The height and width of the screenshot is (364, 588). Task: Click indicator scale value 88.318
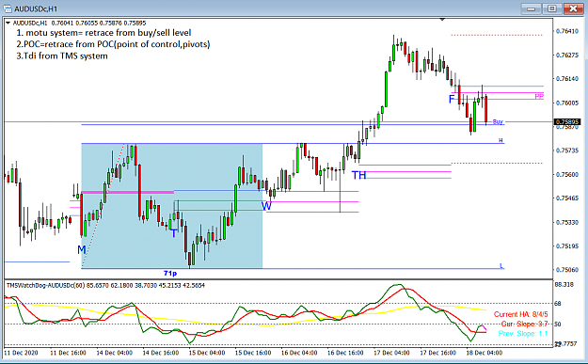564,285
